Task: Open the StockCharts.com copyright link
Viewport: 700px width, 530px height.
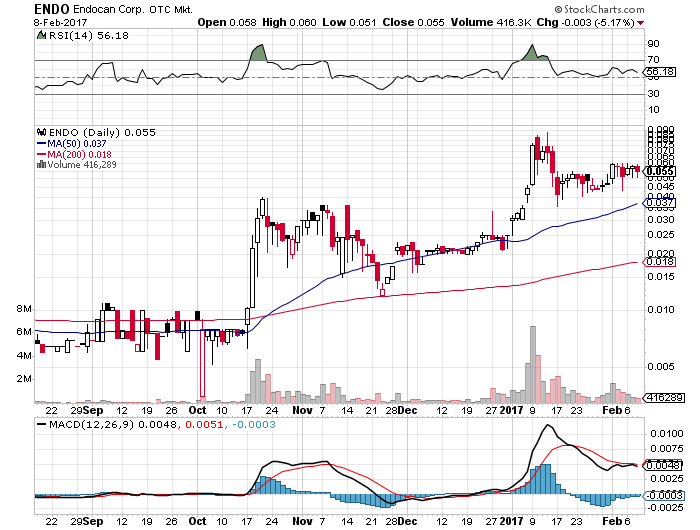Action: click(x=600, y=9)
